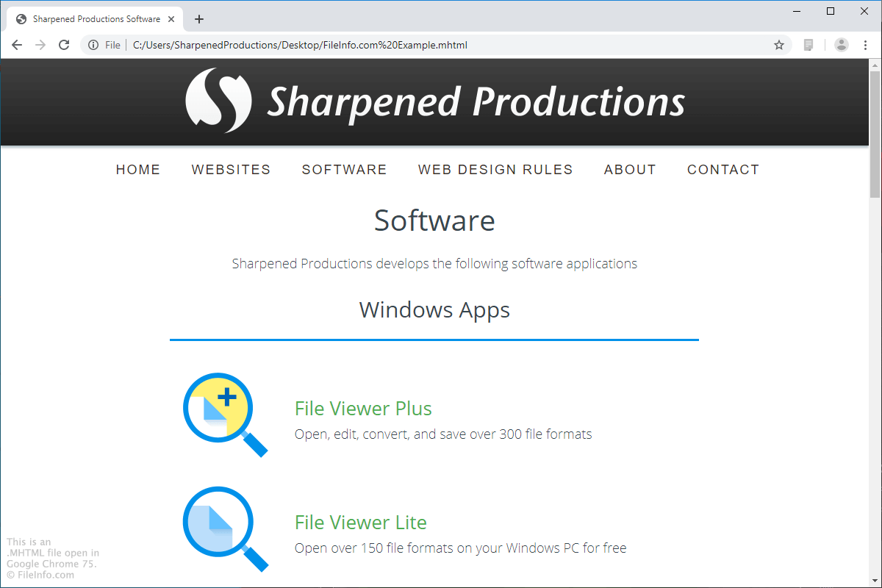View site information icon in address bar
The width and height of the screenshot is (882, 588).
pyautogui.click(x=93, y=45)
